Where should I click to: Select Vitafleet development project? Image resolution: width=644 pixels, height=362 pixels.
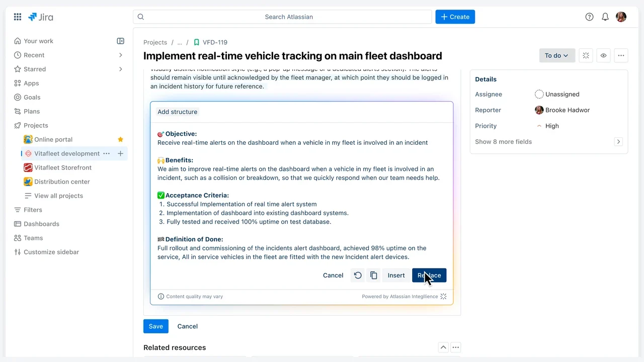coord(67,153)
